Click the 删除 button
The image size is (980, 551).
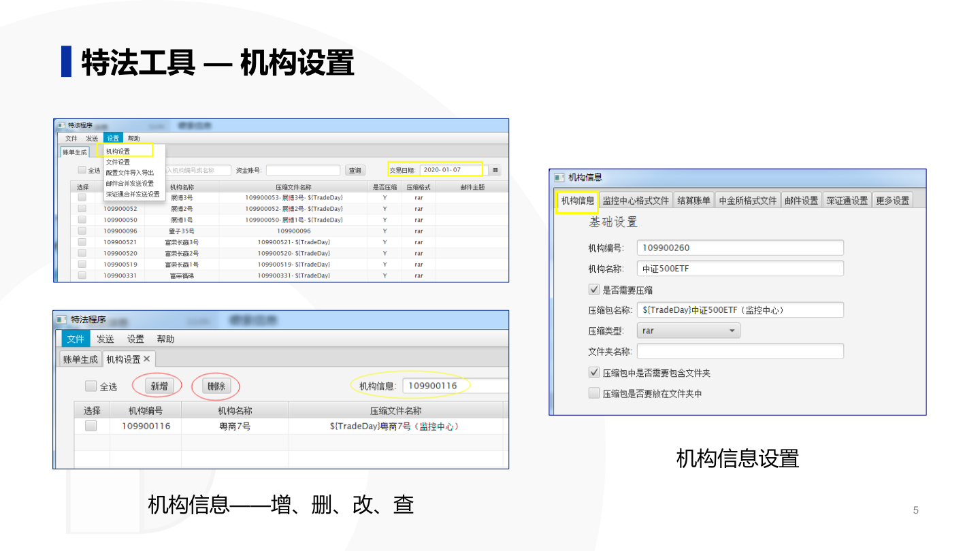click(216, 386)
